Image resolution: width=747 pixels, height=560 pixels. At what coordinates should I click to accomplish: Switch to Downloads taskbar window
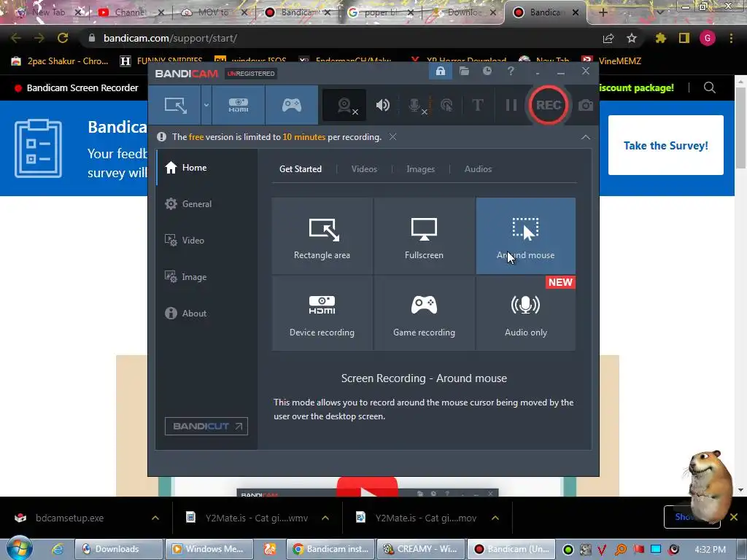tap(119, 549)
